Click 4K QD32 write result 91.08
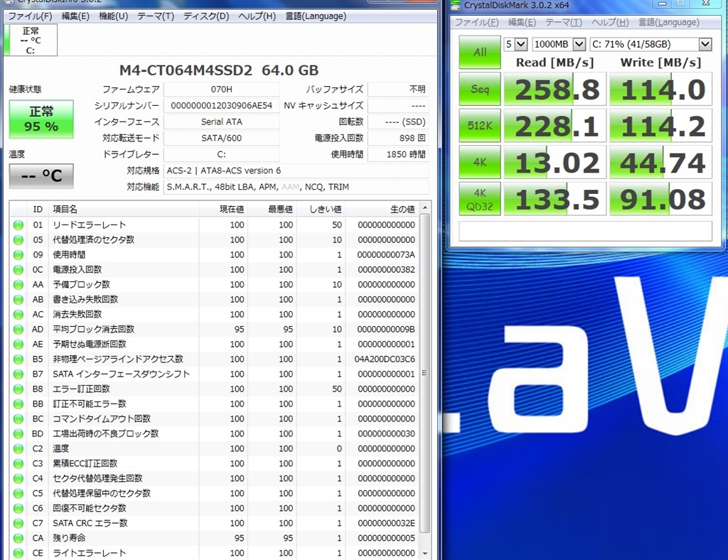 (660, 199)
